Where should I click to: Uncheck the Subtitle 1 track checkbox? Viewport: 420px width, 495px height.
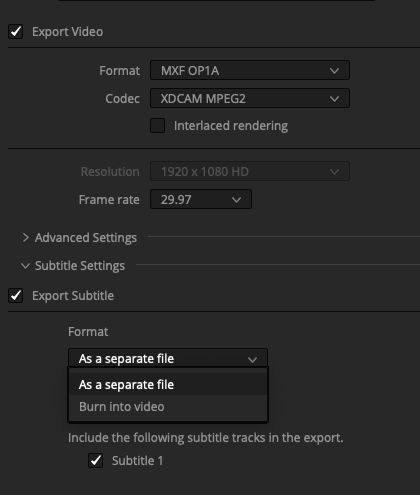pyautogui.click(x=95, y=460)
